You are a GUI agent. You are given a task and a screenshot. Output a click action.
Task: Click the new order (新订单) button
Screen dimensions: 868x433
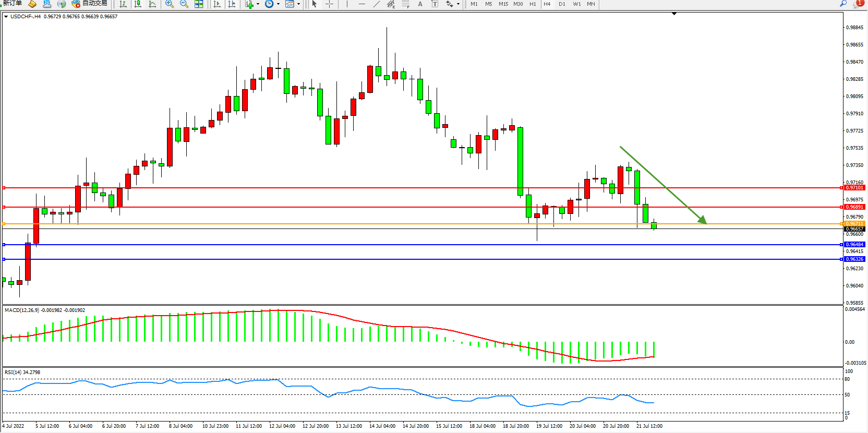coord(13,4)
